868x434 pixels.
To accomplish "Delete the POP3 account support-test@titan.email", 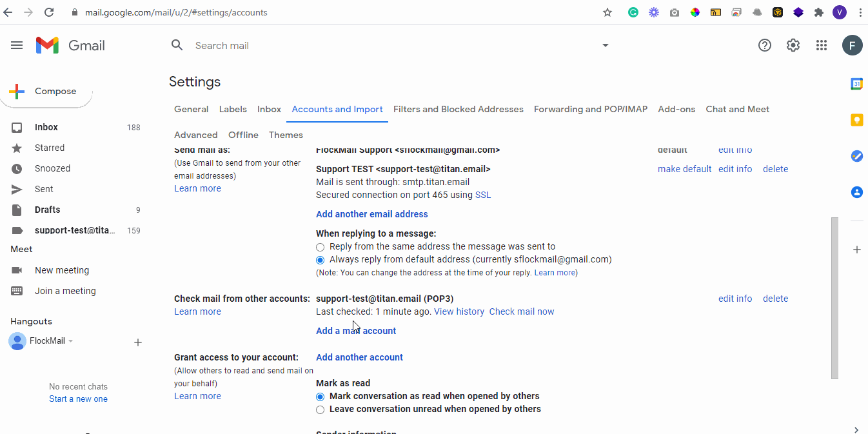I will (775, 299).
